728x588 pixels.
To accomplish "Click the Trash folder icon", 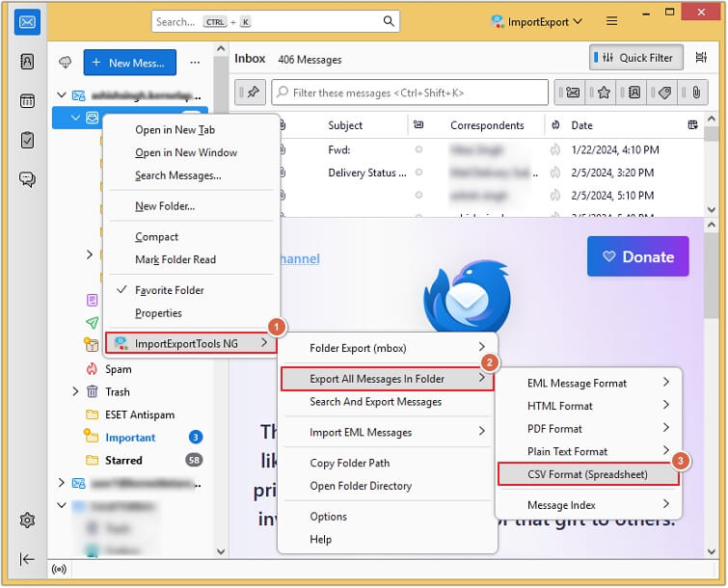I will pyautogui.click(x=92, y=391).
